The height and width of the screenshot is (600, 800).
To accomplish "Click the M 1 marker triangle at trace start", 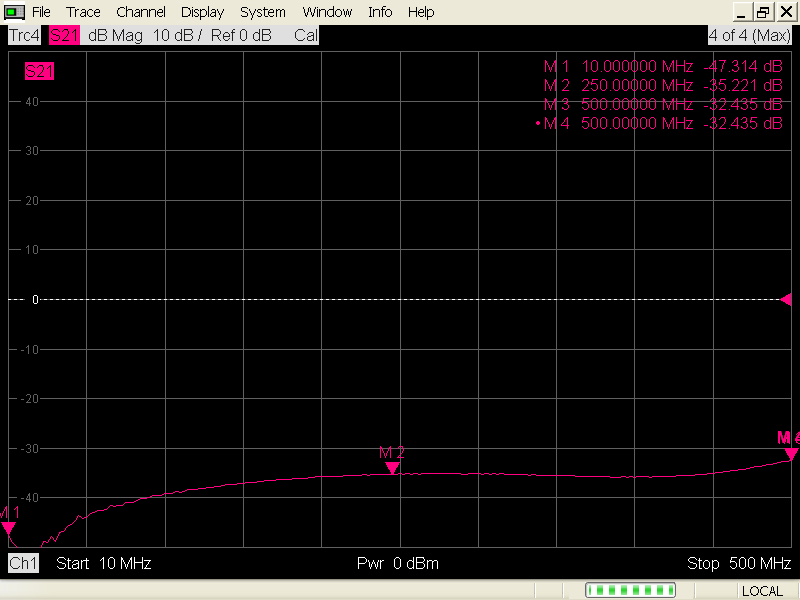I will pos(8,528).
